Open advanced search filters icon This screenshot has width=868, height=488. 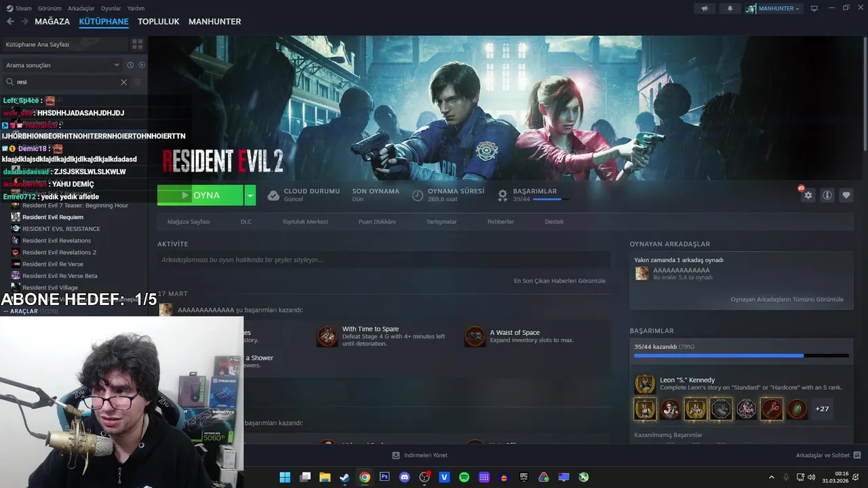click(x=138, y=82)
